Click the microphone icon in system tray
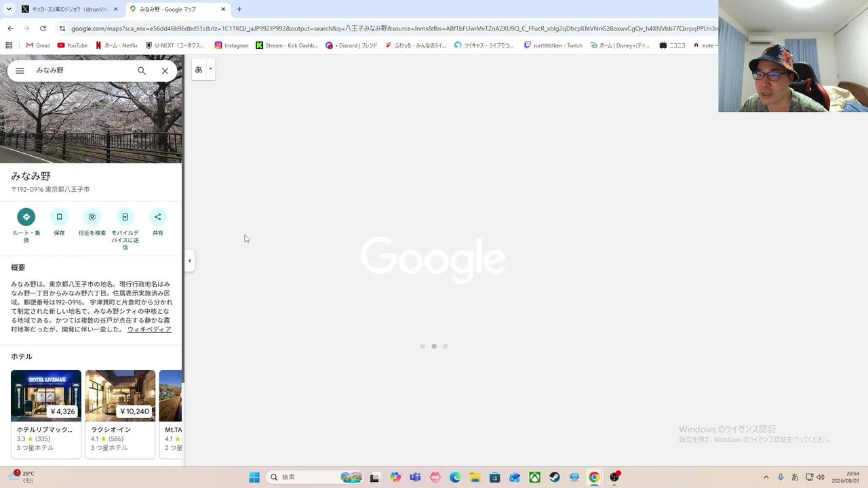 (781, 477)
